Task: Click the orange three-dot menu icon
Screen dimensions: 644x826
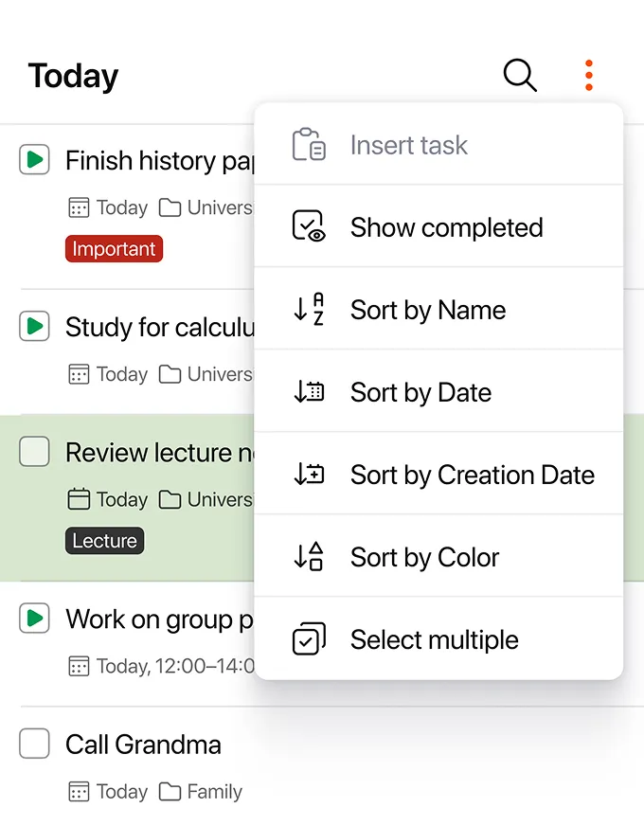Action: (588, 75)
